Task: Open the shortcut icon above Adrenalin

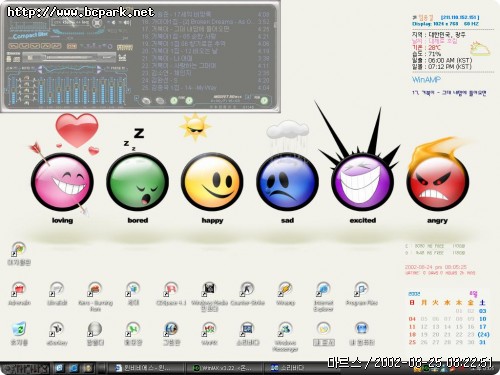Action: point(19,253)
